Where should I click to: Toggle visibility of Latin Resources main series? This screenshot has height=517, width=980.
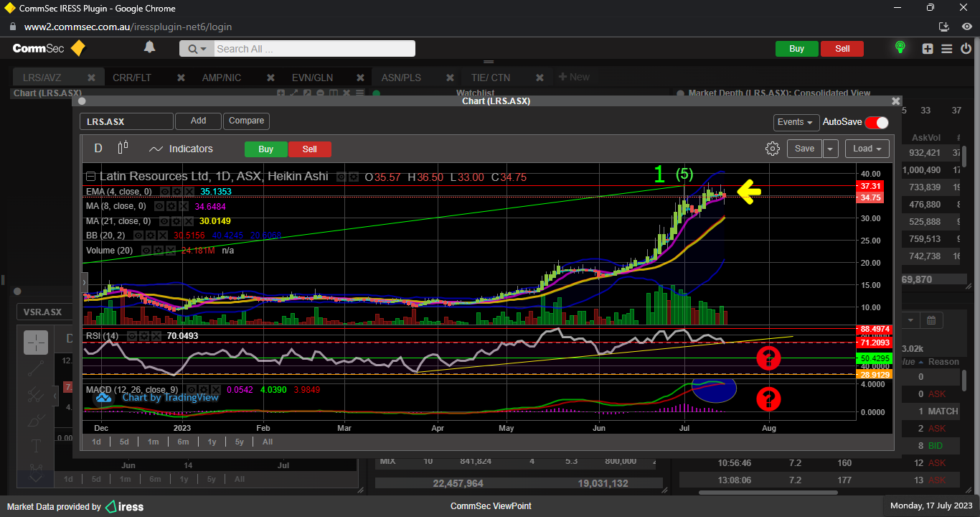point(341,177)
